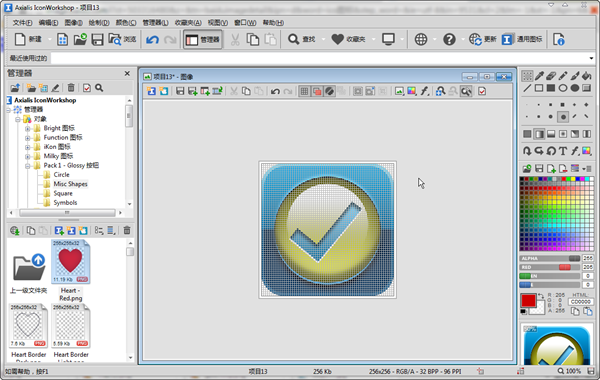The width and height of the screenshot is (600, 380).
Task: Expand the iKon 图标 folder
Action: coord(28,147)
